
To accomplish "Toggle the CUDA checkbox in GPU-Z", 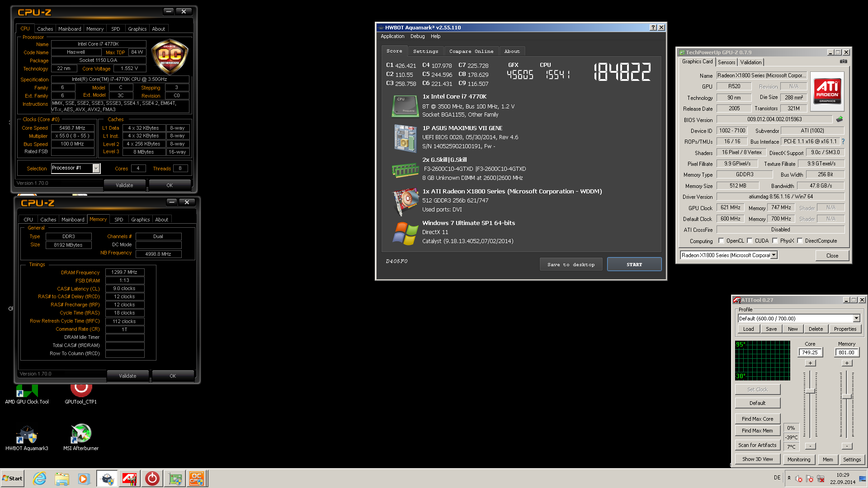I will click(750, 241).
